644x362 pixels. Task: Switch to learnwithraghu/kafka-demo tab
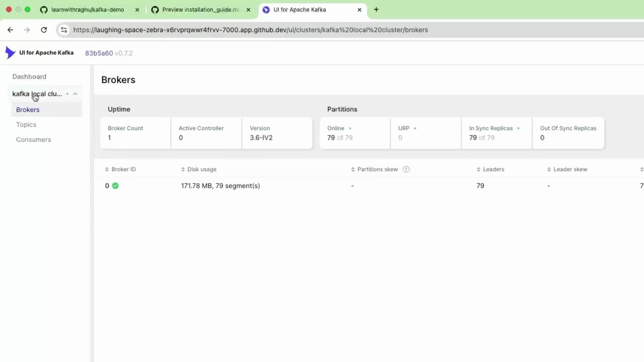click(88, 10)
